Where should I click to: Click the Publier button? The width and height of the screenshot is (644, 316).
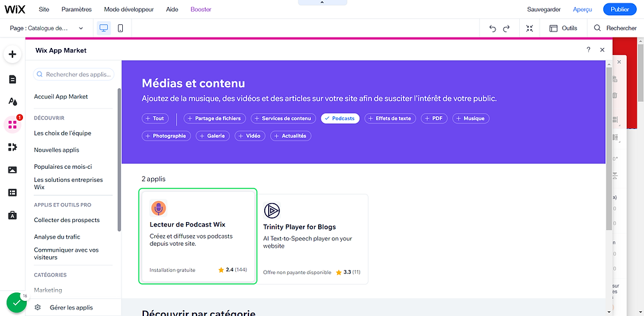[620, 9]
